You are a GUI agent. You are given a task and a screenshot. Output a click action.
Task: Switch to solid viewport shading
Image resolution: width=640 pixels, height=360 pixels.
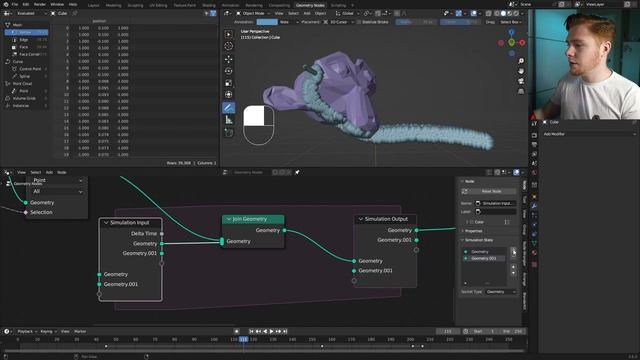point(503,13)
